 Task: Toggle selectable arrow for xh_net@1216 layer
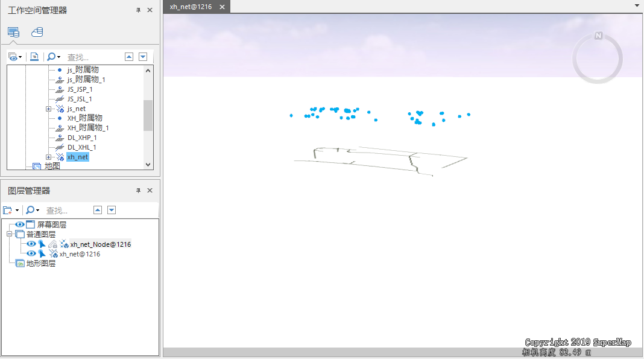tap(42, 254)
